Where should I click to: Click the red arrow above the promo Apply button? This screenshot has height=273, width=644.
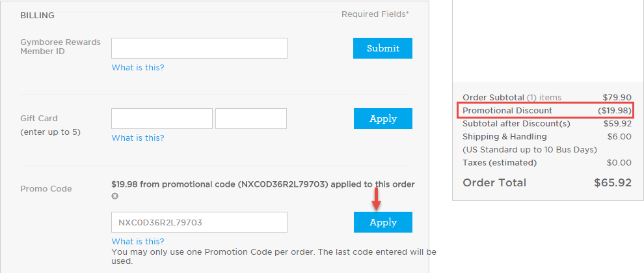point(377,199)
